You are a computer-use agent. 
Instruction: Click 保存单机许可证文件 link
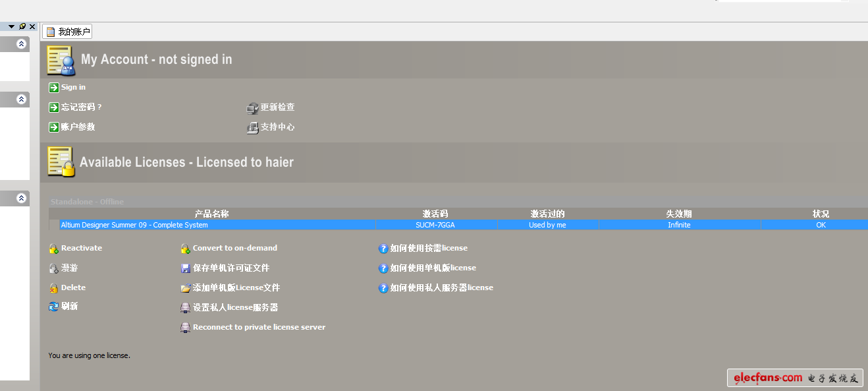[231, 268]
